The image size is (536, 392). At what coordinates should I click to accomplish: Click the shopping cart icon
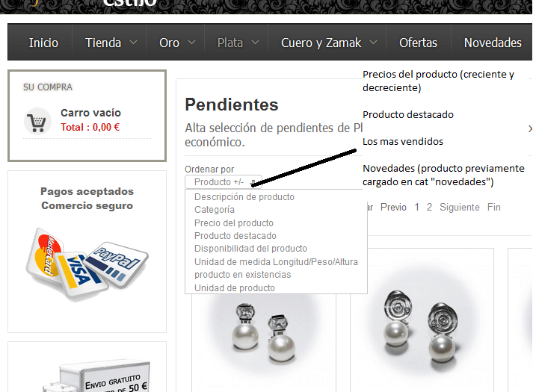[37, 122]
